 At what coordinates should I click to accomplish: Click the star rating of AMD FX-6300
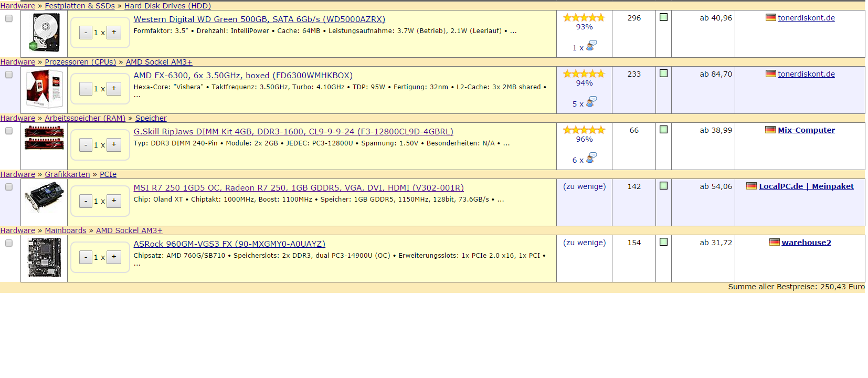pos(584,74)
